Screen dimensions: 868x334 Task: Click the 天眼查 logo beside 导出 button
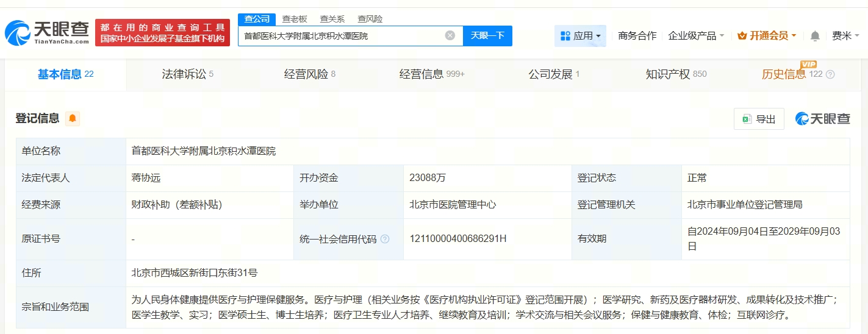pyautogui.click(x=822, y=119)
